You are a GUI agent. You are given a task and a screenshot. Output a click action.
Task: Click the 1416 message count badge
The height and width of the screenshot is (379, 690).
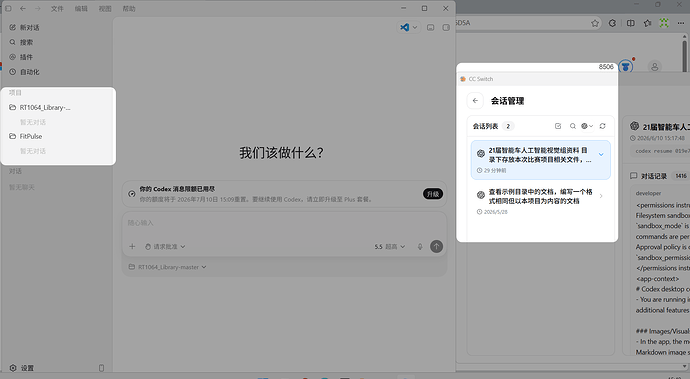pos(681,176)
